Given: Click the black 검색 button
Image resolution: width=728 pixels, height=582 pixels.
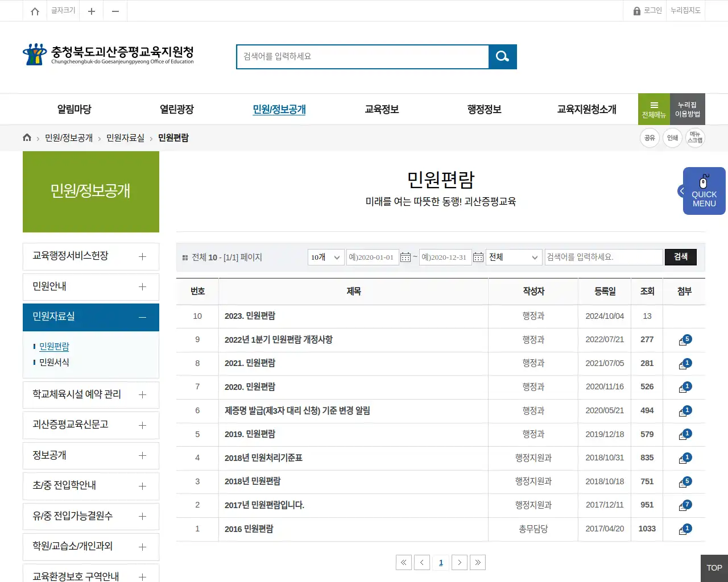Looking at the screenshot, I should point(681,257).
